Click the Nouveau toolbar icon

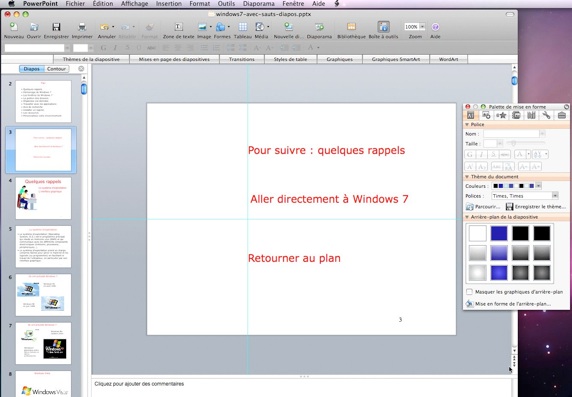13,27
